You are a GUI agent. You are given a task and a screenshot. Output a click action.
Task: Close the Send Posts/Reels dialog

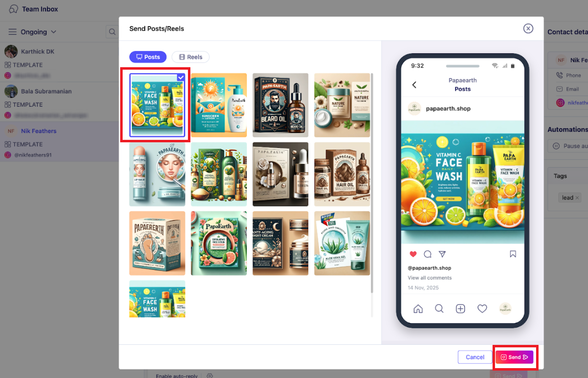528,29
